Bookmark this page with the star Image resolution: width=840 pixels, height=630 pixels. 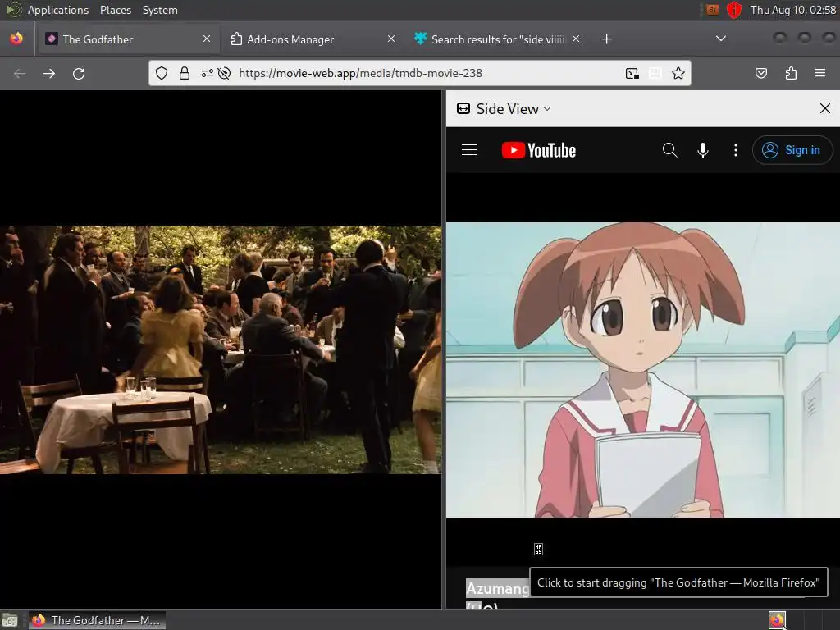(x=678, y=73)
